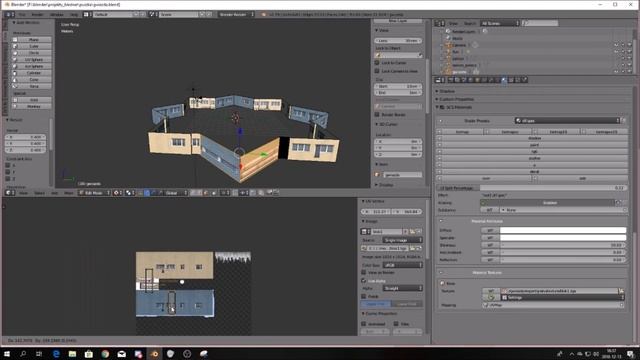The image size is (640, 360).
Task: Click the Specular white color swatch
Action: [x=563, y=238]
